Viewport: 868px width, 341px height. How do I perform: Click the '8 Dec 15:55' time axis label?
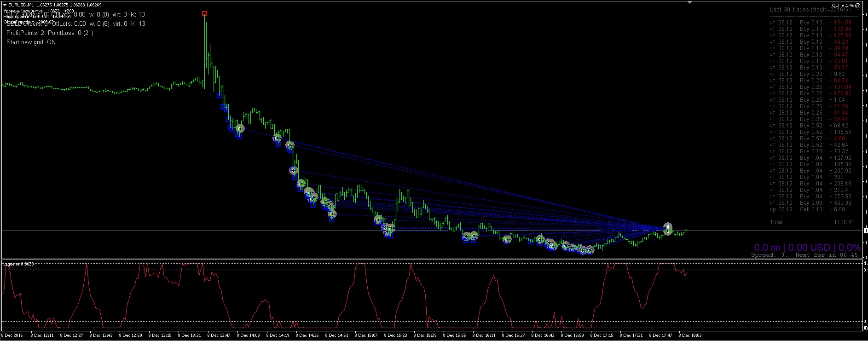[x=455, y=335]
